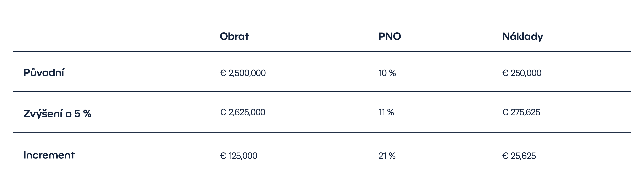The width and height of the screenshot is (644, 192).
Task: Click the euro sign before 2,500,000
Action: (223, 73)
